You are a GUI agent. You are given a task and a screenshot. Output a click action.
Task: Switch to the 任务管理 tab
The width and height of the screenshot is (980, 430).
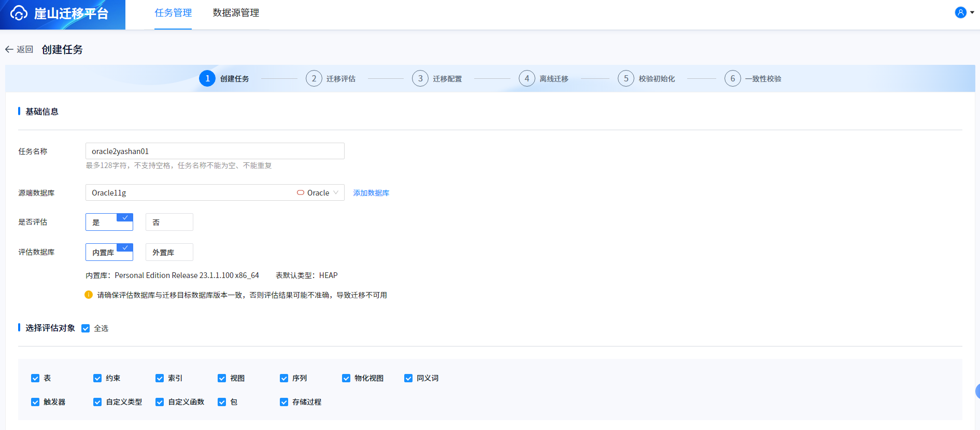pyautogui.click(x=173, y=12)
